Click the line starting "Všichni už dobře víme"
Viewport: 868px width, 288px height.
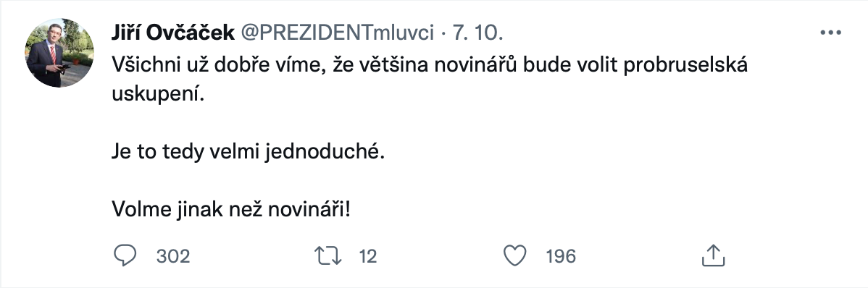pos(430,65)
